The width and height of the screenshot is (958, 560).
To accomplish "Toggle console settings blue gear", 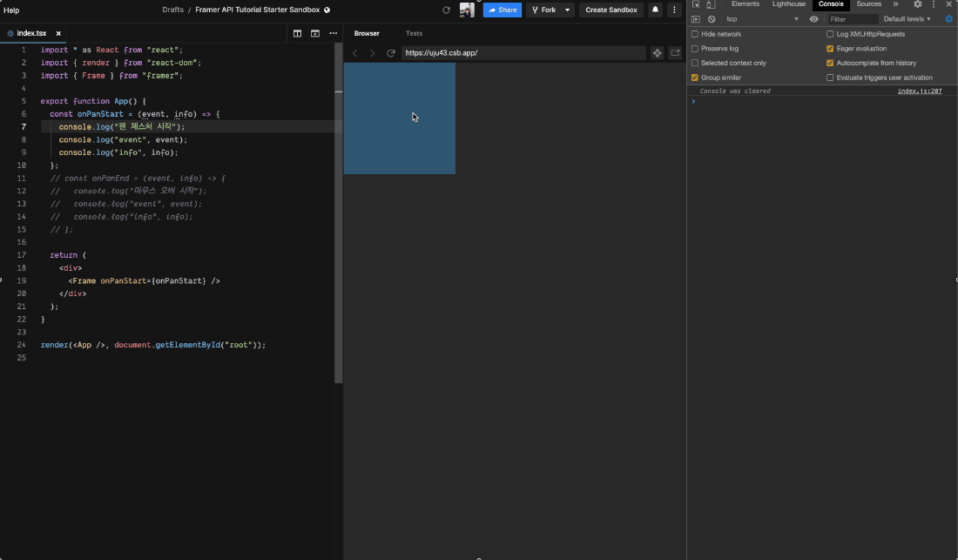I will [948, 19].
